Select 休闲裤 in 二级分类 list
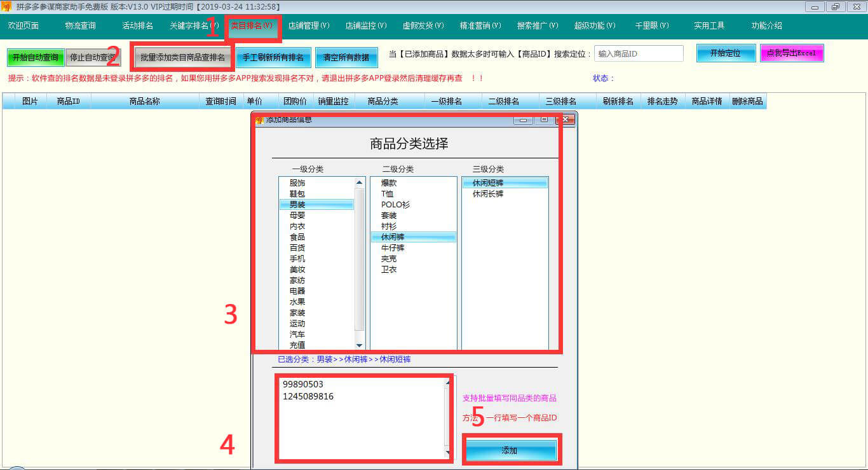 pos(414,237)
